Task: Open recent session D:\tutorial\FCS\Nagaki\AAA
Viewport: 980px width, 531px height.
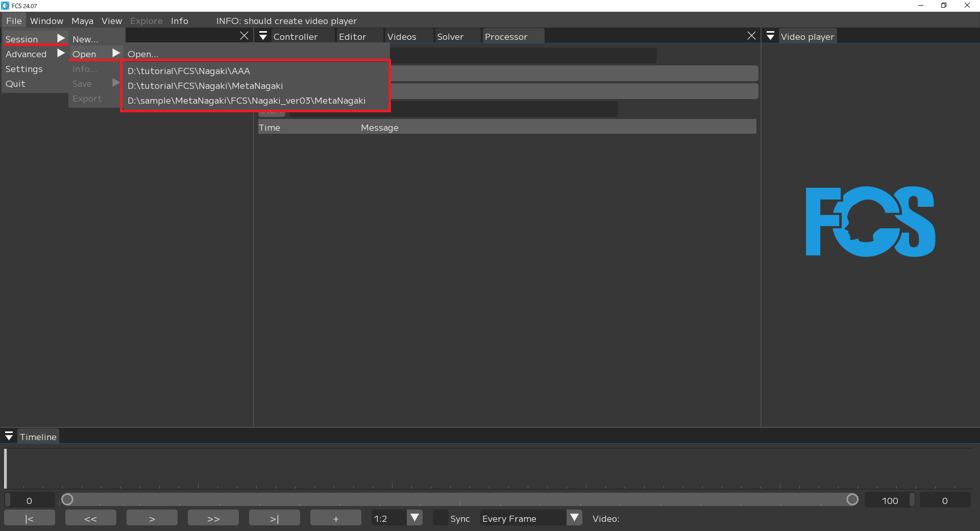Action: 189,71
